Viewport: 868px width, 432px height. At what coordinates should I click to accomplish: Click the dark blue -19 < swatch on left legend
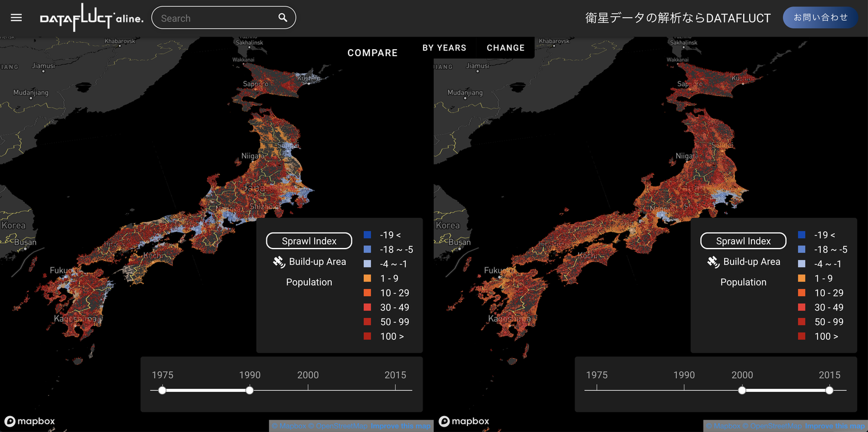tap(367, 235)
